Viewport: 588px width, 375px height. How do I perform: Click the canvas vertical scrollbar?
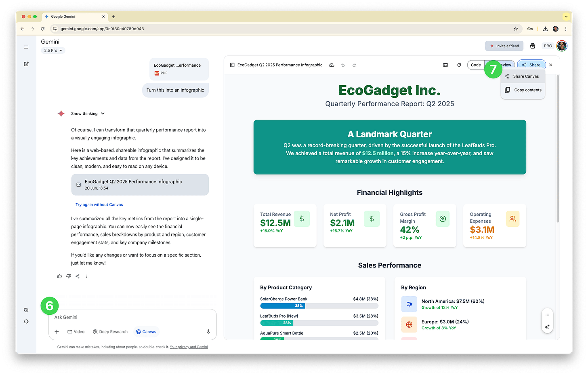click(x=558, y=148)
